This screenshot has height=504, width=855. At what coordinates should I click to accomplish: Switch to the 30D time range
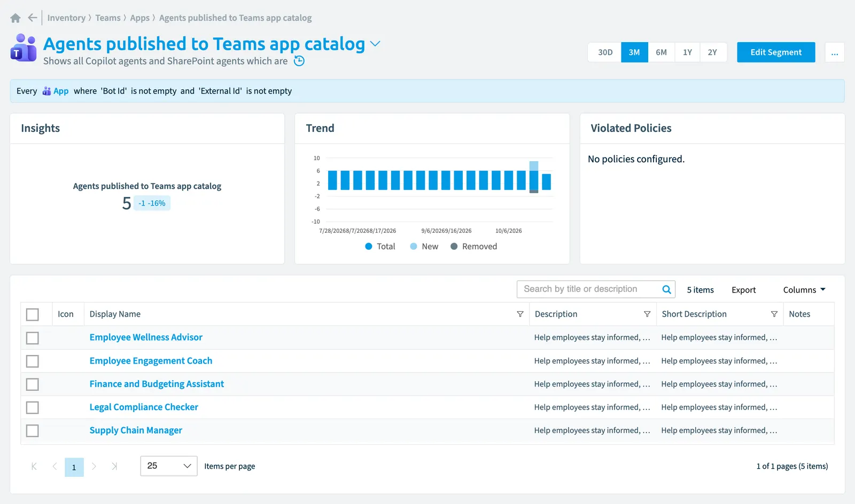point(605,52)
